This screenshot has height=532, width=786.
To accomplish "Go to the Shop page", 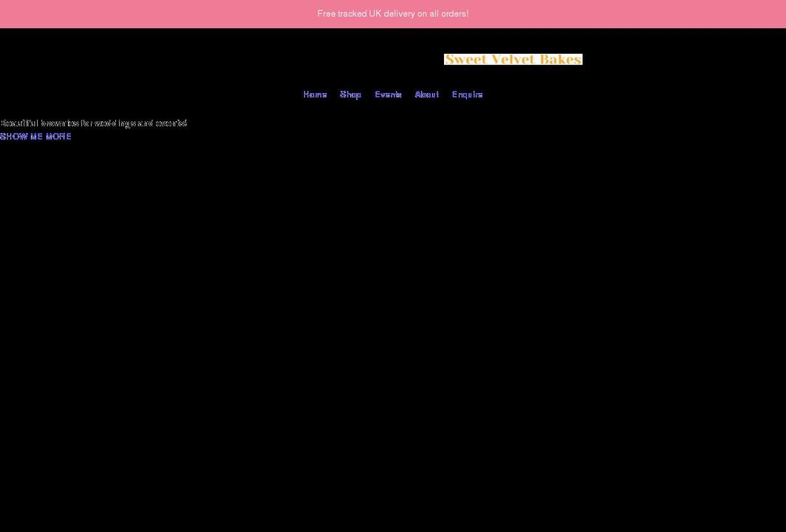I will coord(350,95).
